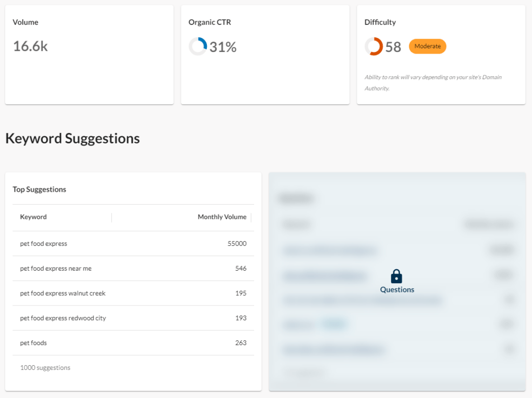Click the Difficulty gauge circle
The image size is (532, 398).
(x=374, y=46)
